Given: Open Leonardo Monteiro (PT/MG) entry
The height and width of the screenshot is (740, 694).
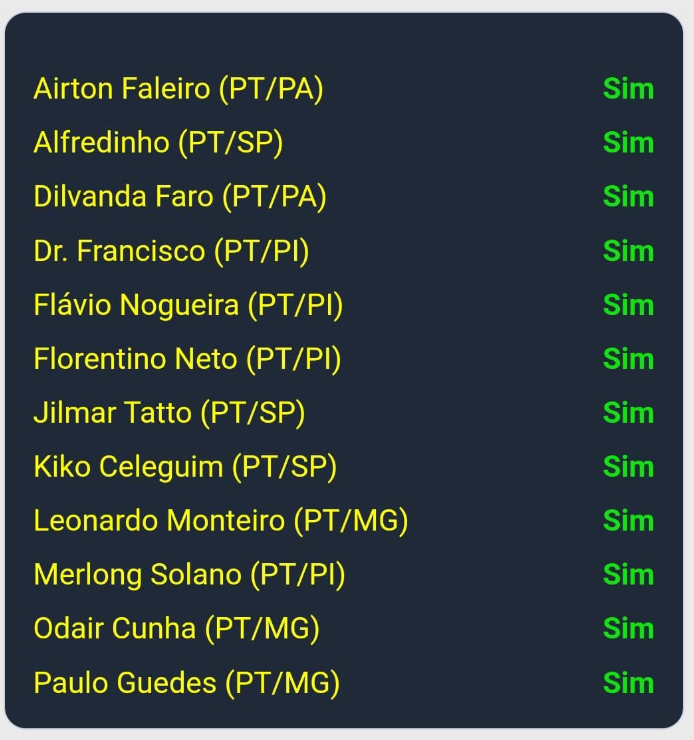Looking at the screenshot, I should tap(221, 521).
